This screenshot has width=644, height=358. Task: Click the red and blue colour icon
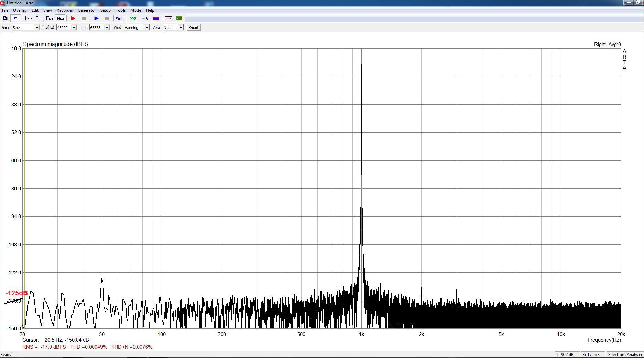(x=156, y=18)
